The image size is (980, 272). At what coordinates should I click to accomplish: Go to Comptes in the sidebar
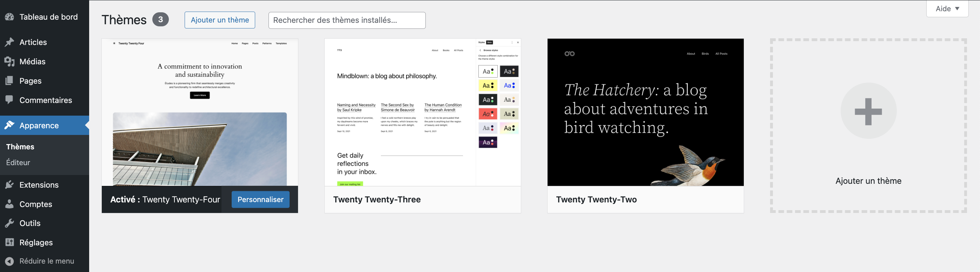pyautogui.click(x=45, y=204)
